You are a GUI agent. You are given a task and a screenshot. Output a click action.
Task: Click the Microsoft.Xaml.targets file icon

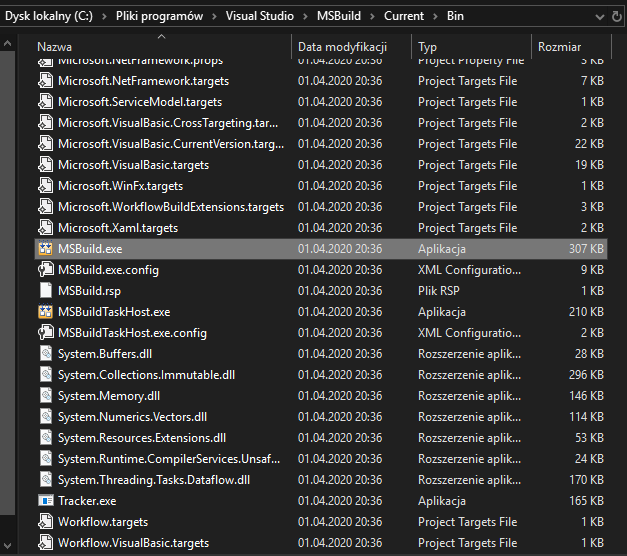[x=46, y=228]
